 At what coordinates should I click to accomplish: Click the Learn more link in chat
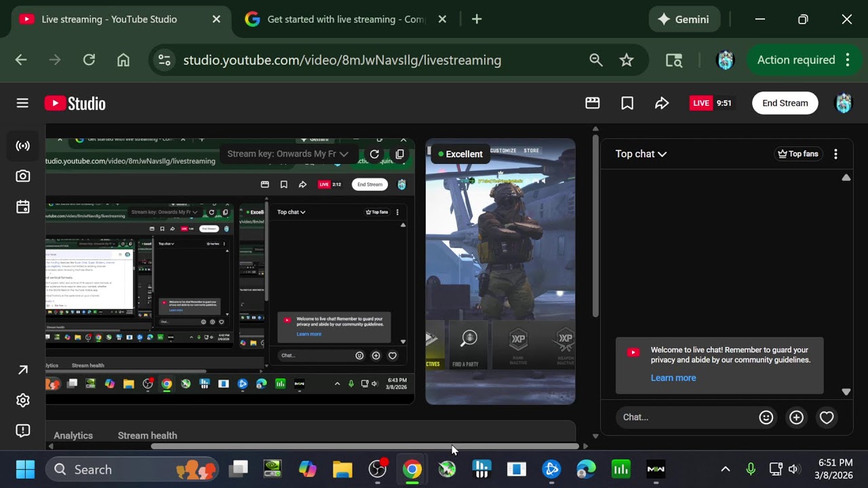(x=673, y=378)
